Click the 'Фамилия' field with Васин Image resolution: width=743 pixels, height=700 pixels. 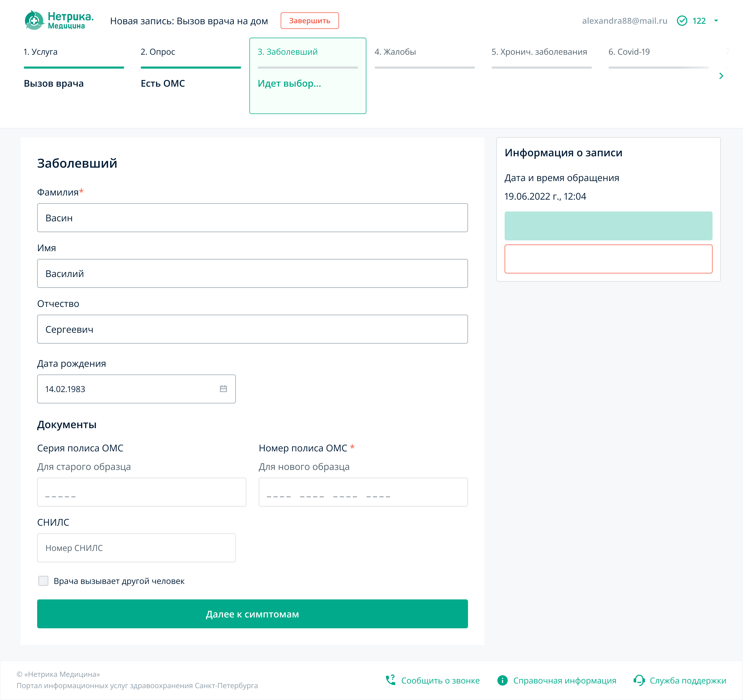coord(252,217)
